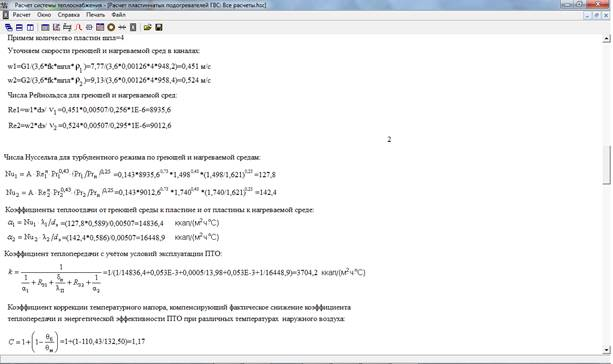Screen dimensions: 613x364
Task: Click the document icon left of Расчет menu
Action: pos(5,15)
